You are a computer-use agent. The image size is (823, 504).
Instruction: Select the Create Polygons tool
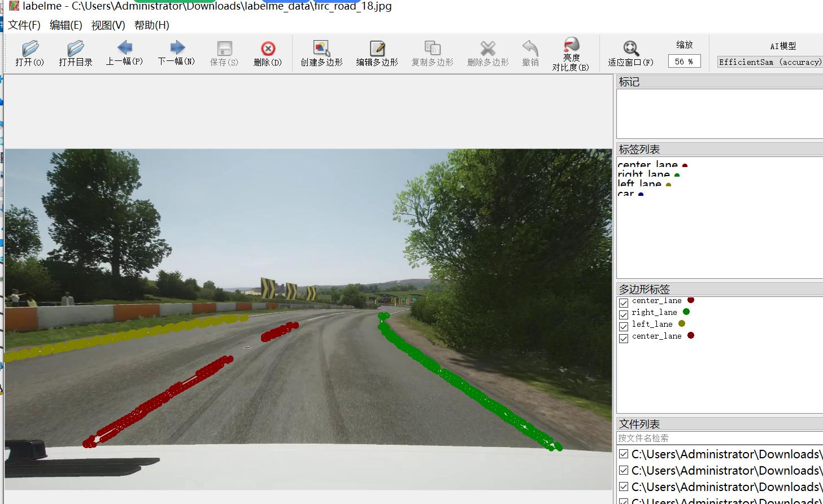(321, 49)
